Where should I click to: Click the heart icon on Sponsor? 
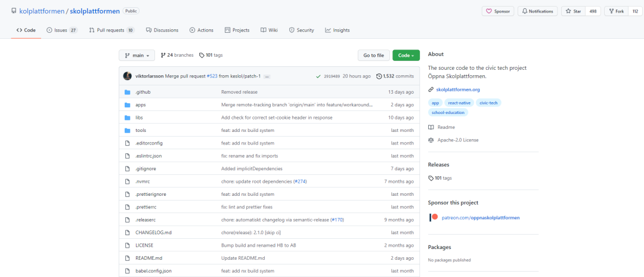pos(489,11)
